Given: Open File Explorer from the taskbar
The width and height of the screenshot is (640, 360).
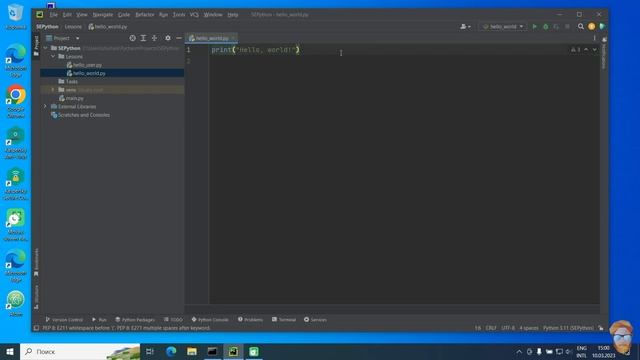Looking at the screenshot, I should [192, 351].
